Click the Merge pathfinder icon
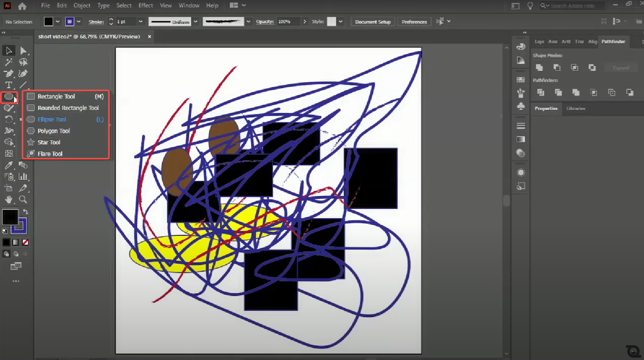 pyautogui.click(x=576, y=92)
